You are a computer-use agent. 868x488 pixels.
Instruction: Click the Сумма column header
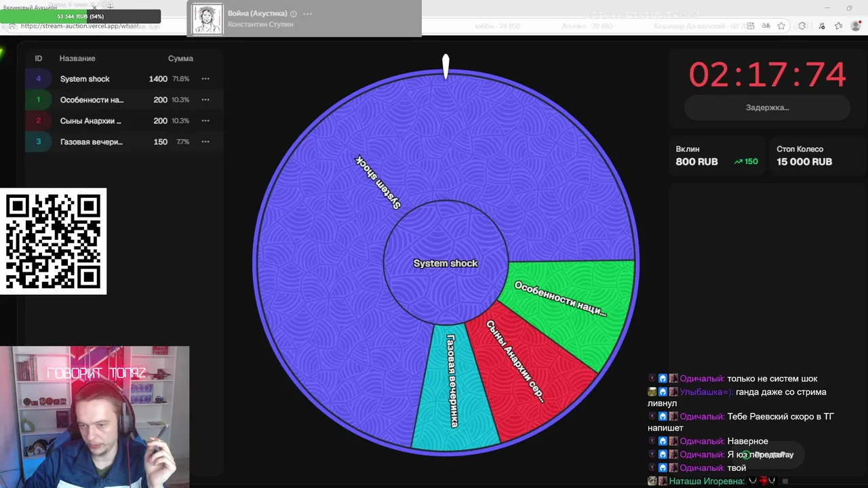click(180, 58)
